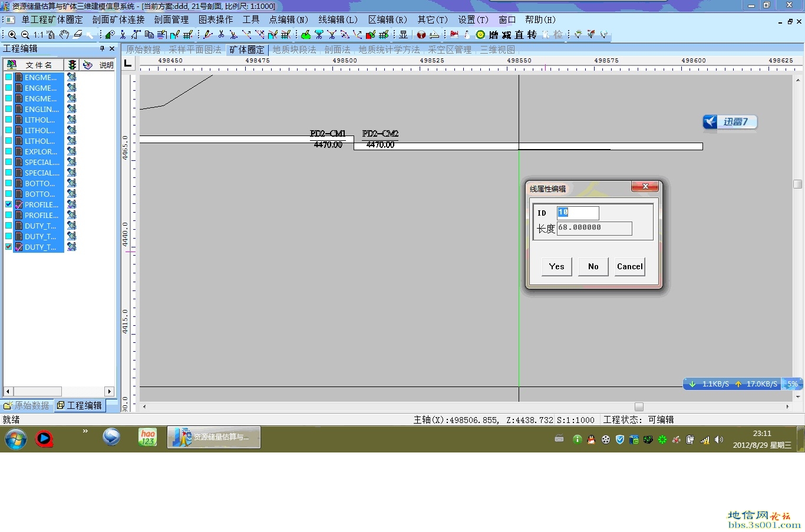
Task: Uncheck the checked DUTY_T... file checkbox
Action: [9, 247]
